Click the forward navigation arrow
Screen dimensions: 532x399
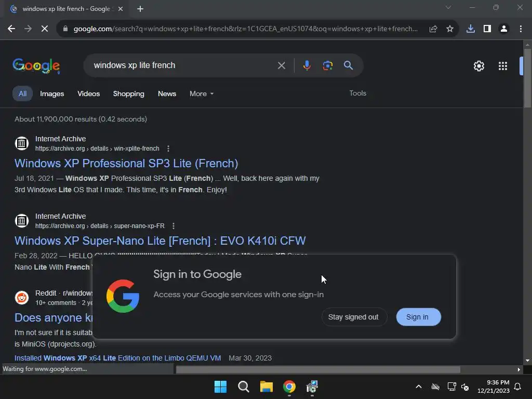[x=28, y=29]
